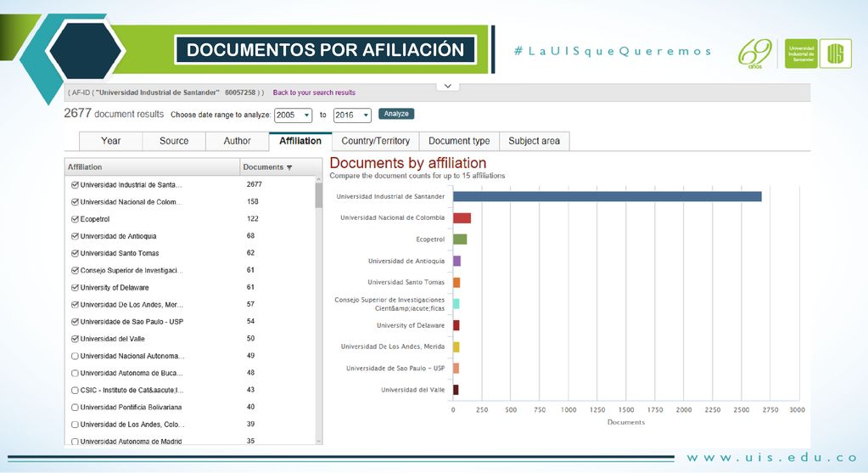Image resolution: width=868 pixels, height=473 pixels.
Task: Uncheck Universidad Industrial de Santander checkbox
Action: click(75, 185)
